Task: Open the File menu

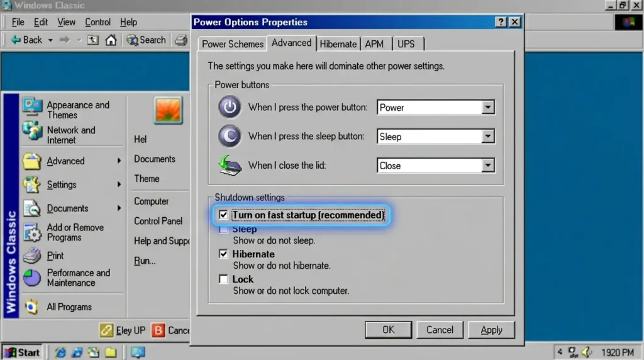Action: tap(18, 22)
